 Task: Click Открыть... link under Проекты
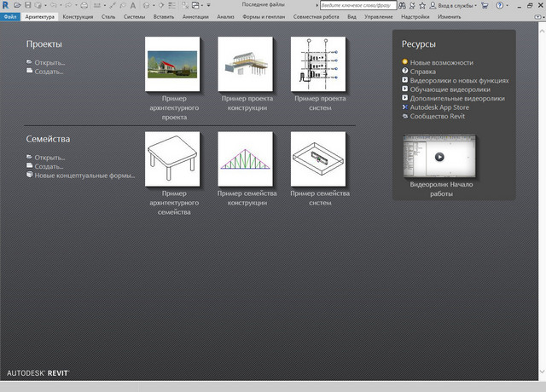tap(49, 62)
